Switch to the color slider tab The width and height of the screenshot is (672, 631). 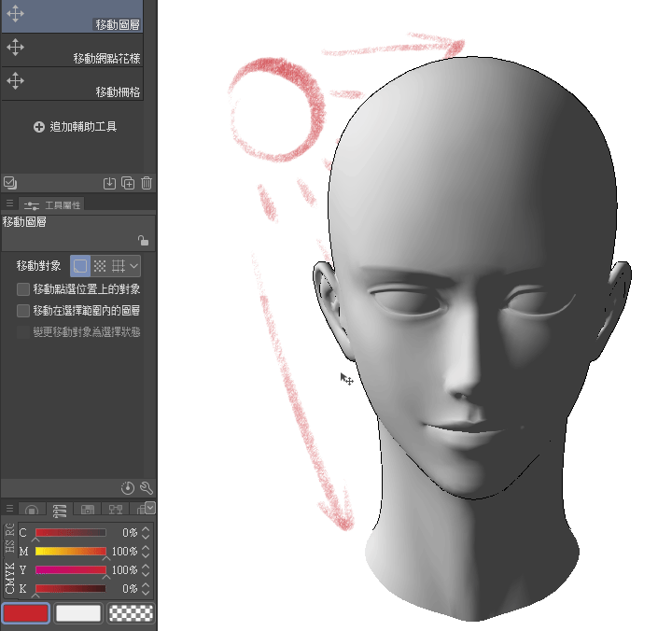(x=60, y=510)
